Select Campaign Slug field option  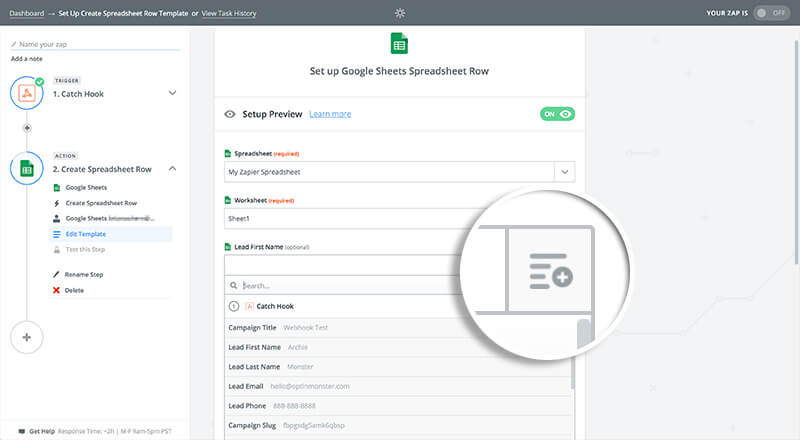point(398,425)
